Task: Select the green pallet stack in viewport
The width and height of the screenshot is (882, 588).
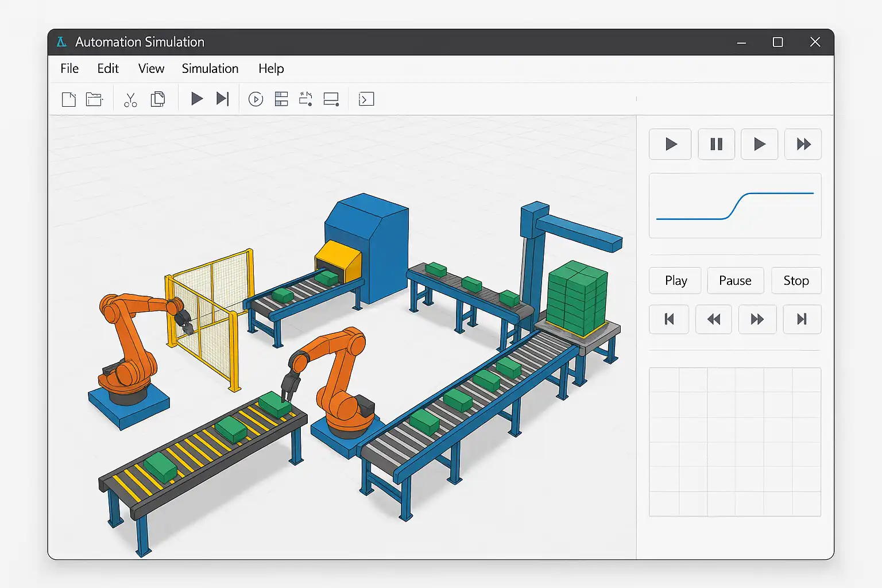Action: pyautogui.click(x=577, y=299)
